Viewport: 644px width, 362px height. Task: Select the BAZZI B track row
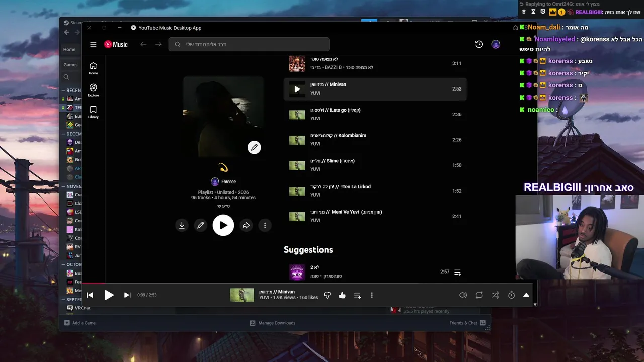(375, 63)
